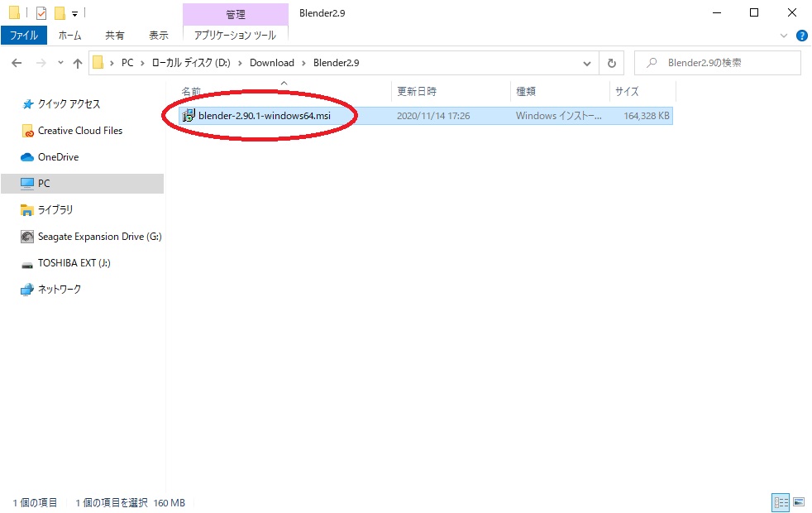Open ネットワーク in navigation pane
812x513 pixels.
59,289
